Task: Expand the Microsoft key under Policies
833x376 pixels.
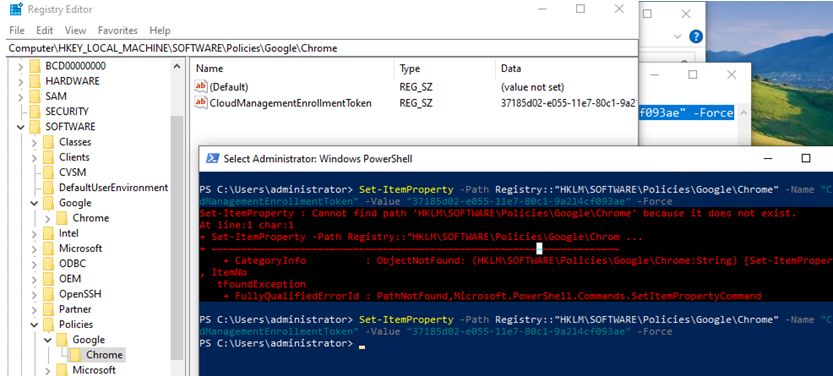Action: 48,370
